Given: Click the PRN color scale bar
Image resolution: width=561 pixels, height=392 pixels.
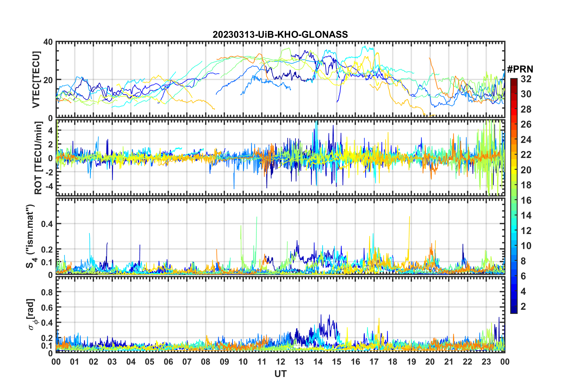Looking at the screenshot, I should pyautogui.click(x=514, y=196).
